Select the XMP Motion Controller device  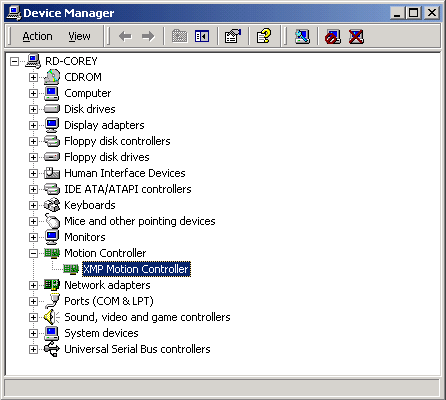tap(136, 269)
